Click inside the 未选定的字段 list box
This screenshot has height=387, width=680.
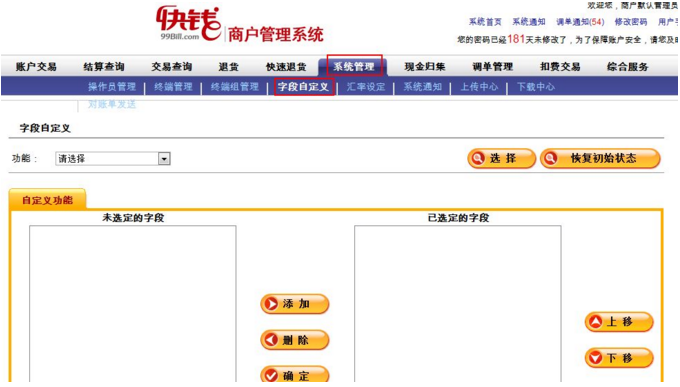point(133,304)
